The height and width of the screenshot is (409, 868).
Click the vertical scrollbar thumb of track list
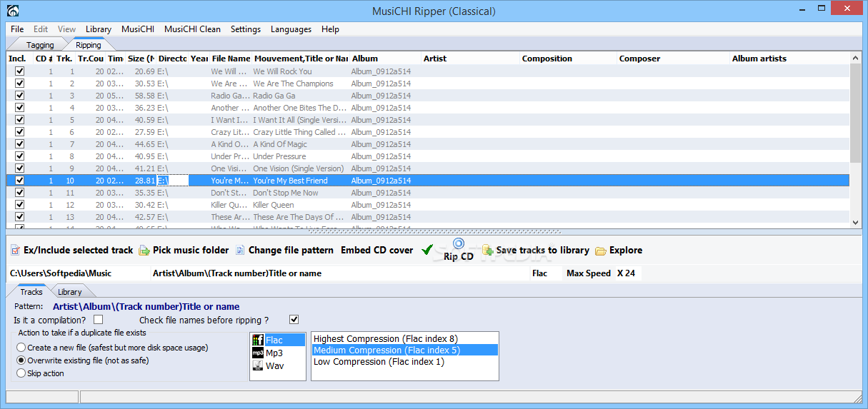(856, 113)
